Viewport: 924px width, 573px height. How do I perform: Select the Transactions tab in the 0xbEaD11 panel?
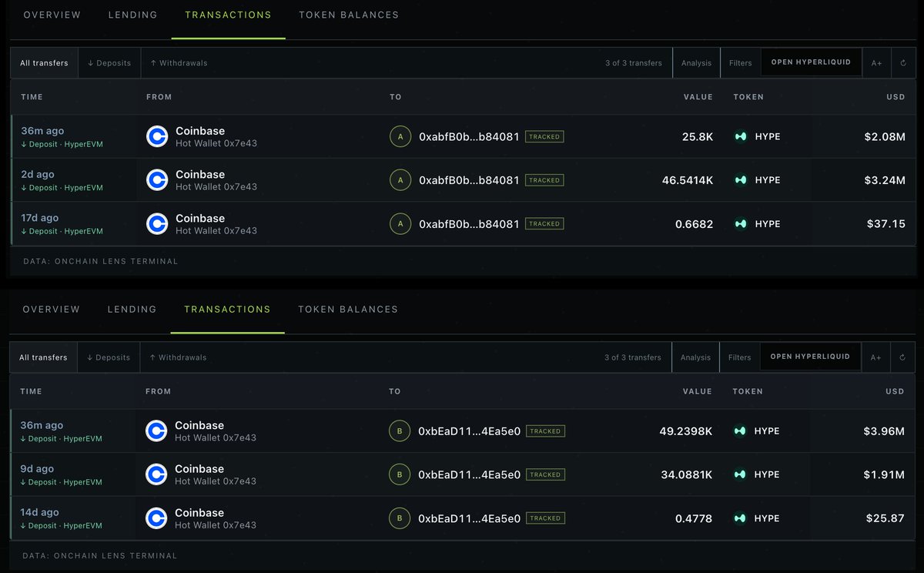click(x=228, y=309)
